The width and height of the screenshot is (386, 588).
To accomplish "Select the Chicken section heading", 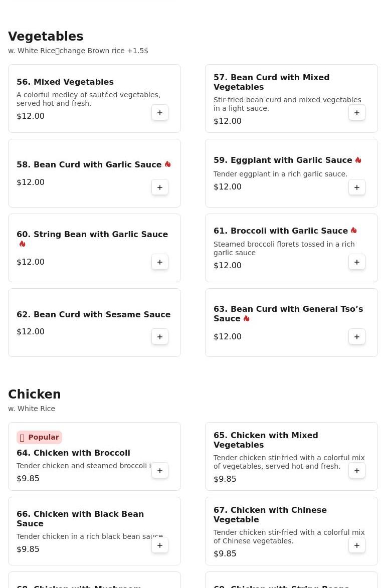I will point(35,395).
